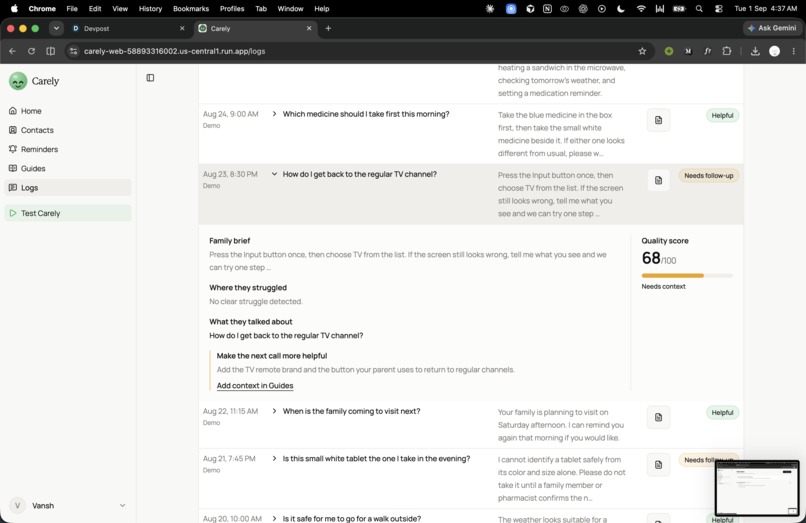The width and height of the screenshot is (806, 523).
Task: Go back using the browser back arrow
Action: click(x=12, y=51)
